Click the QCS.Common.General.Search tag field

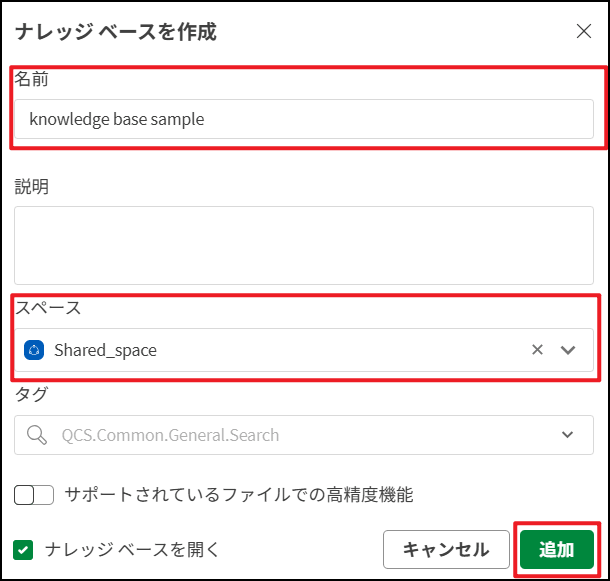304,435
